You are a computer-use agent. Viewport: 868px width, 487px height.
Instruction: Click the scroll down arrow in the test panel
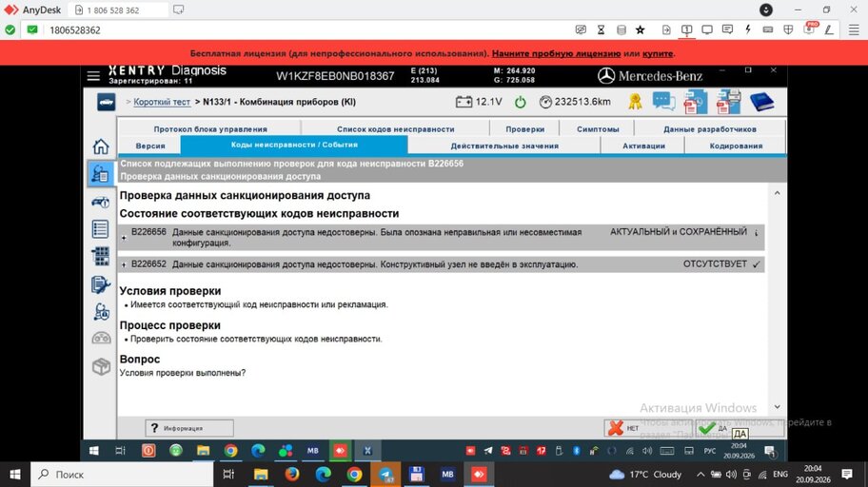pyautogui.click(x=778, y=407)
